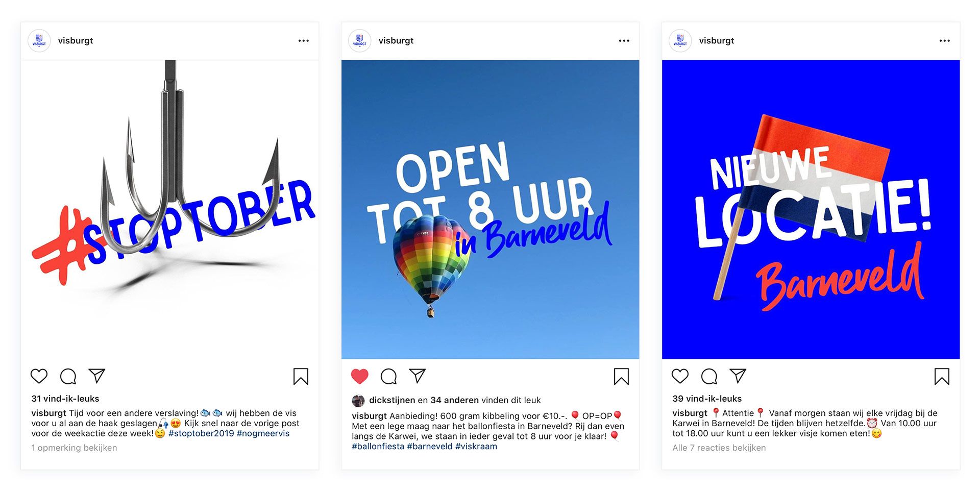Bookmark the #Stoptober hook post
980x492 pixels.
pos(301,377)
